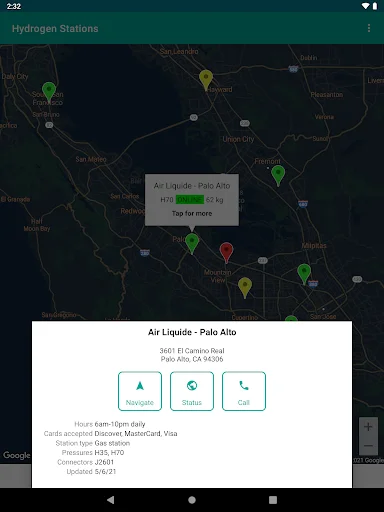
Task: Click the 'Gas station' station type value
Action: [112, 443]
